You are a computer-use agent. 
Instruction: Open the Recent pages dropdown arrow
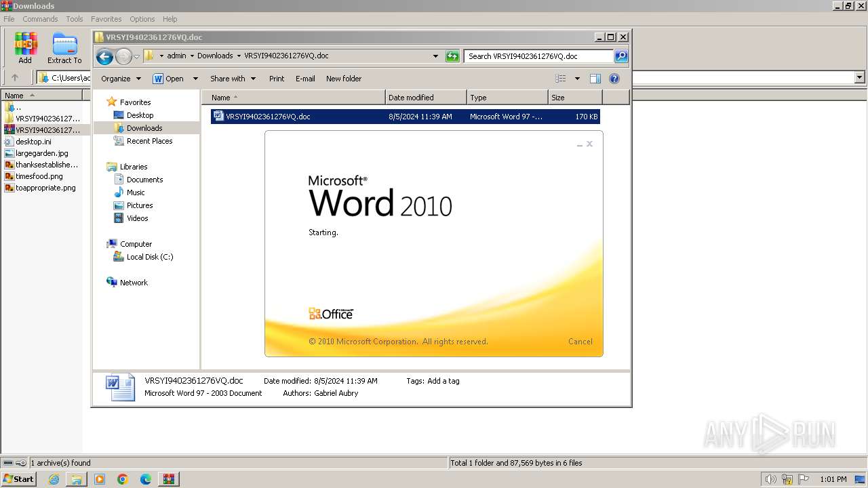tap(136, 57)
